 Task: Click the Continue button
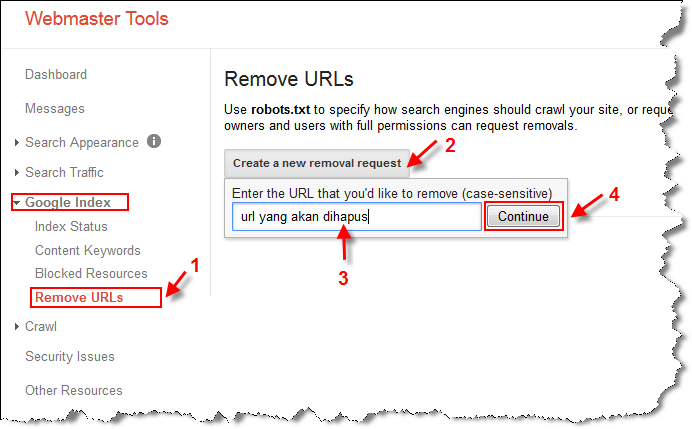[523, 217]
